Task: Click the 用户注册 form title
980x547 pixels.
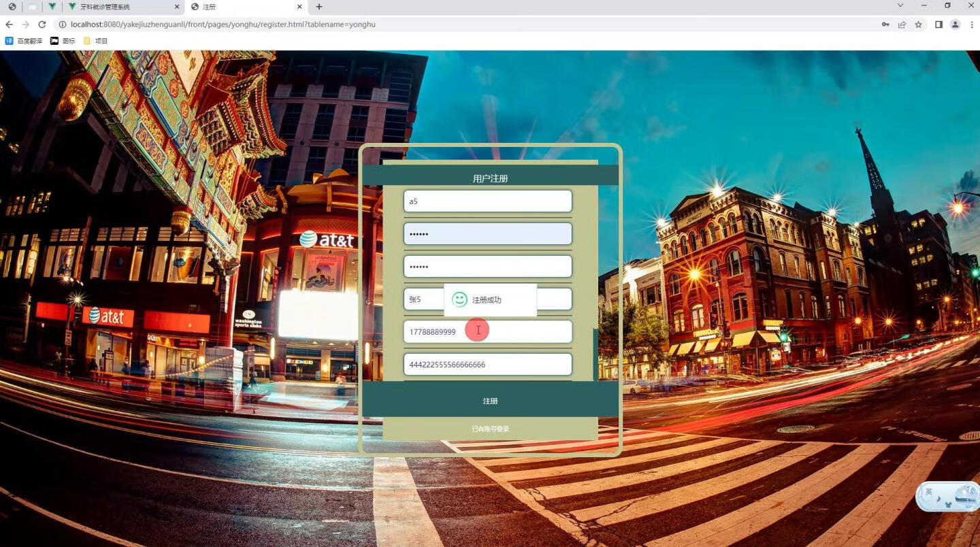Action: tap(490, 178)
